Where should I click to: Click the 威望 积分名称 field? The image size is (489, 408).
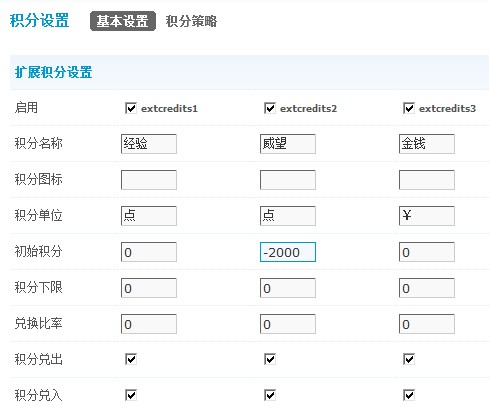(288, 144)
